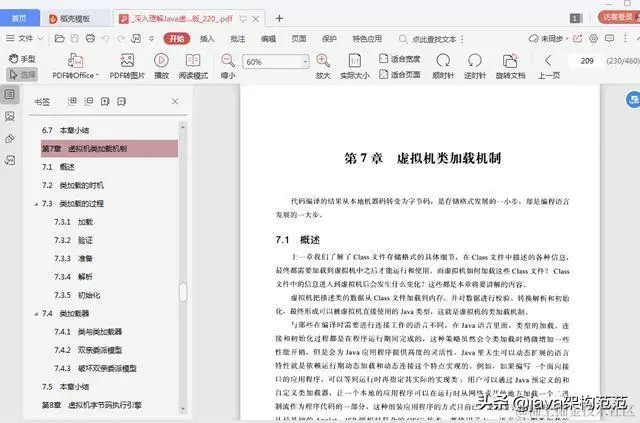Set view to actual size (实际大小)
This screenshot has height=423, width=640.
[355, 66]
